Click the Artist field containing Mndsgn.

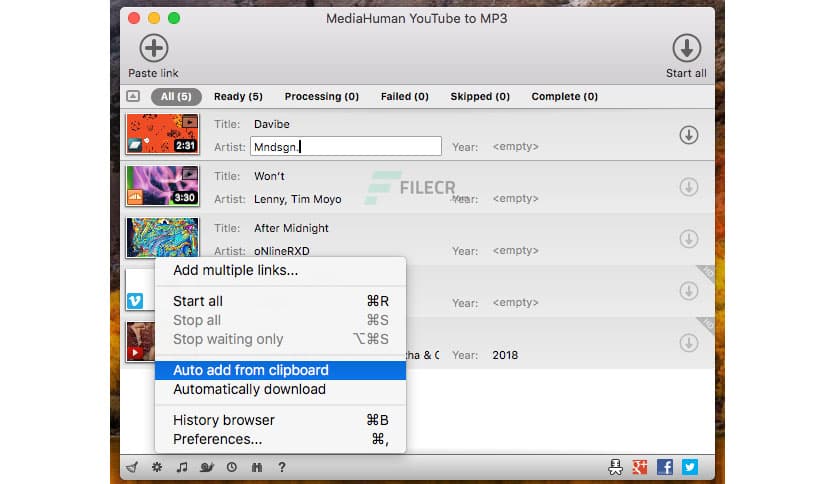pyautogui.click(x=345, y=146)
